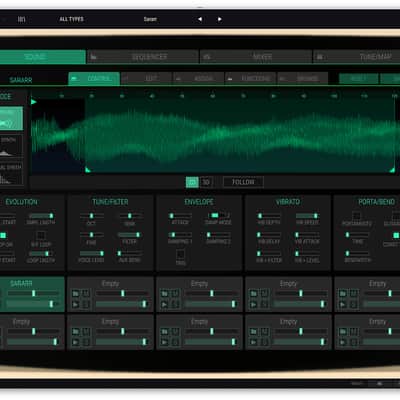Image resolution: width=400 pixels, height=400 pixels.
Task: Solo the bottom-row Empty slot under ENVELOPE
Action: click(x=175, y=342)
